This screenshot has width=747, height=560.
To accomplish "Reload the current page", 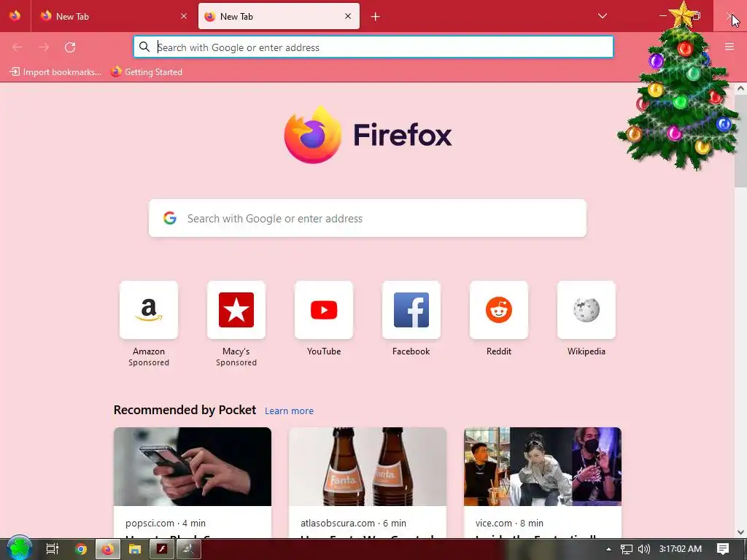I will 70,47.
